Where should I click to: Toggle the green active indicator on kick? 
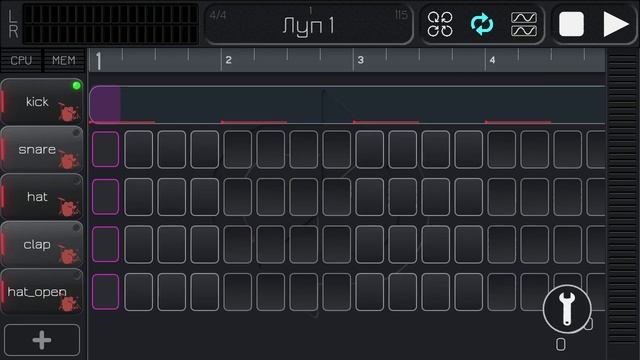[76, 86]
